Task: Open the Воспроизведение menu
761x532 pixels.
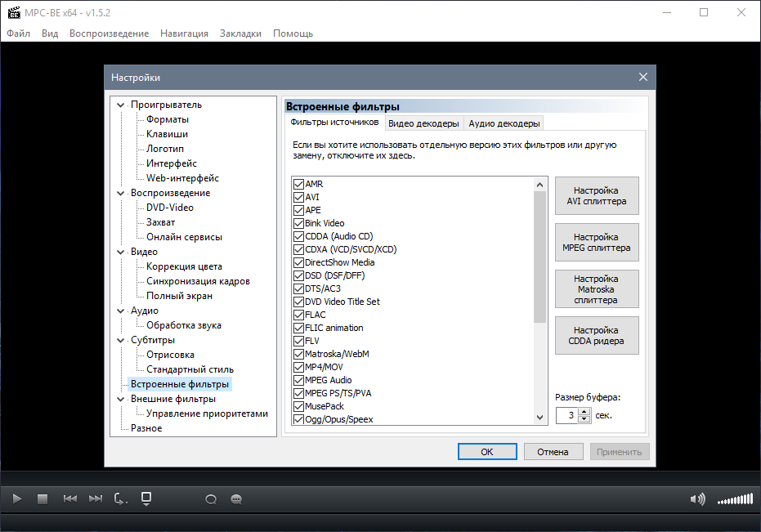Action: click(109, 34)
